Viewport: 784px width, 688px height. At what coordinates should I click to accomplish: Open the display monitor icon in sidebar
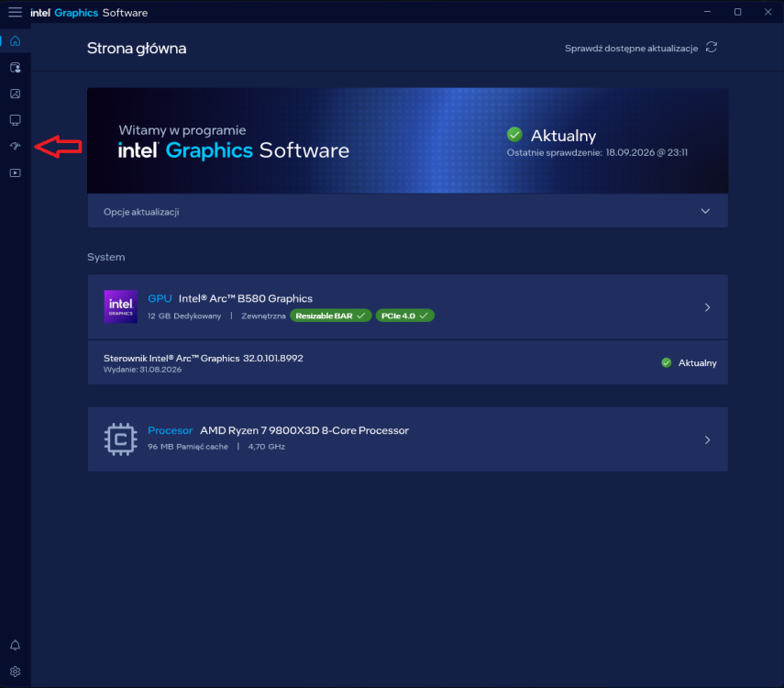(15, 120)
